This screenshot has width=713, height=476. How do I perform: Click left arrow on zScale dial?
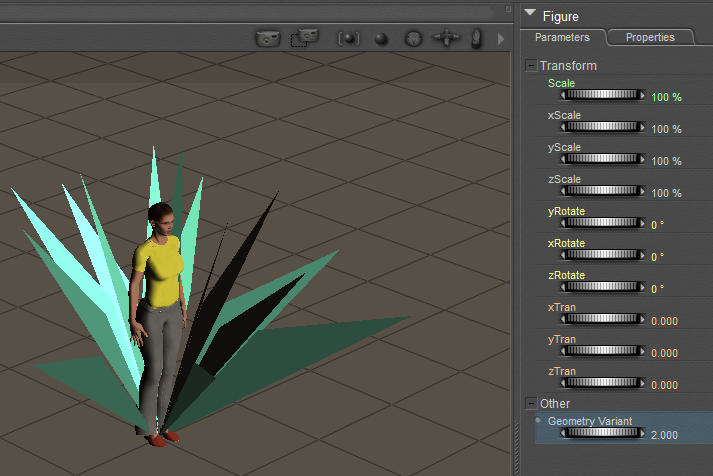pos(563,192)
